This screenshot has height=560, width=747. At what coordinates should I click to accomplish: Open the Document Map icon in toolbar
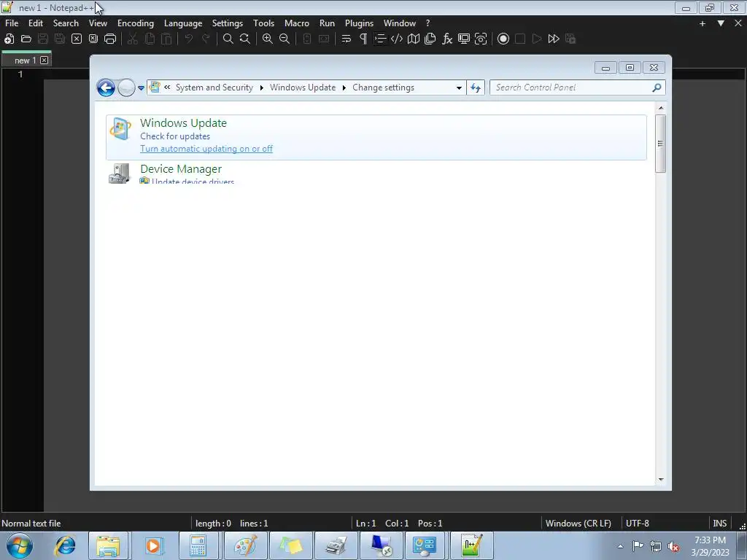(x=414, y=39)
